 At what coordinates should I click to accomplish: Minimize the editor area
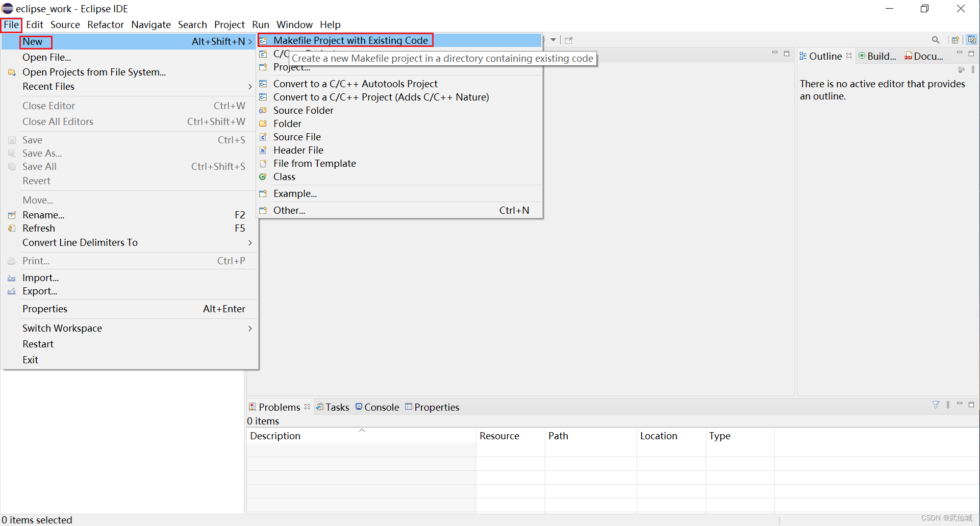(x=775, y=53)
